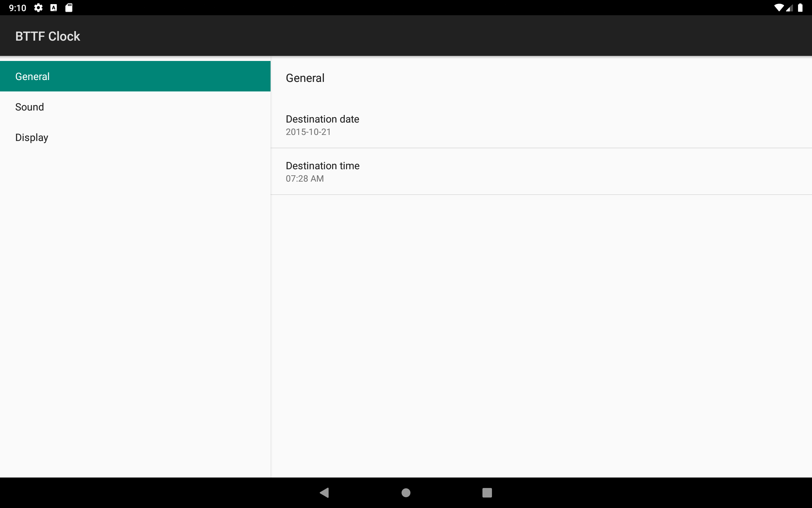Tap the recent apps square button
The height and width of the screenshot is (508, 812).
click(x=487, y=492)
